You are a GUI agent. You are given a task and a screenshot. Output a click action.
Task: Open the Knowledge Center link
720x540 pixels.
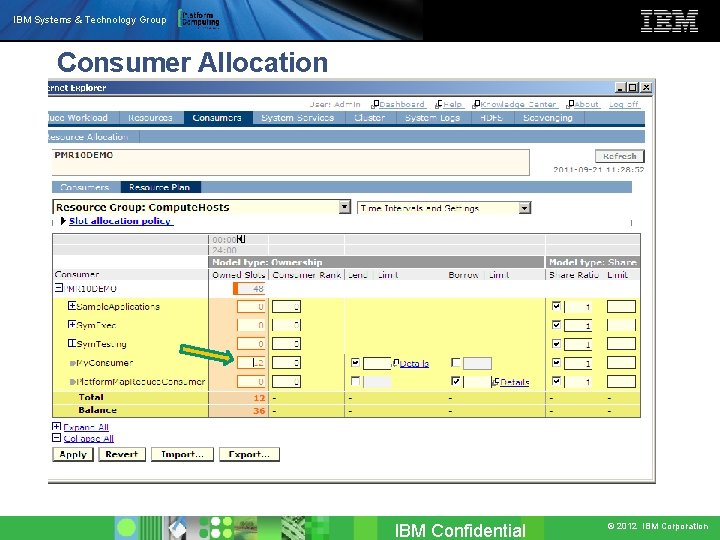518,105
